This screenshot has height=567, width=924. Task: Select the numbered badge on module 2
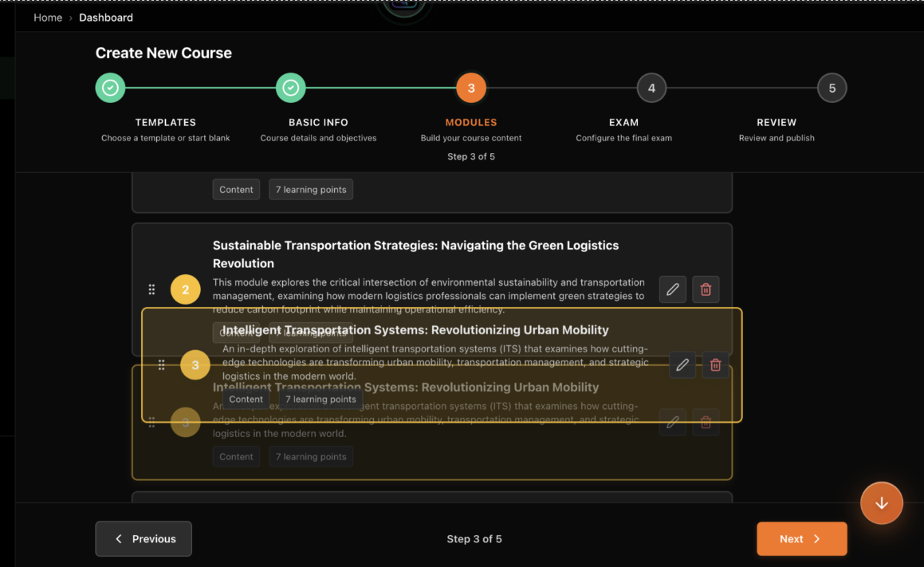(186, 289)
